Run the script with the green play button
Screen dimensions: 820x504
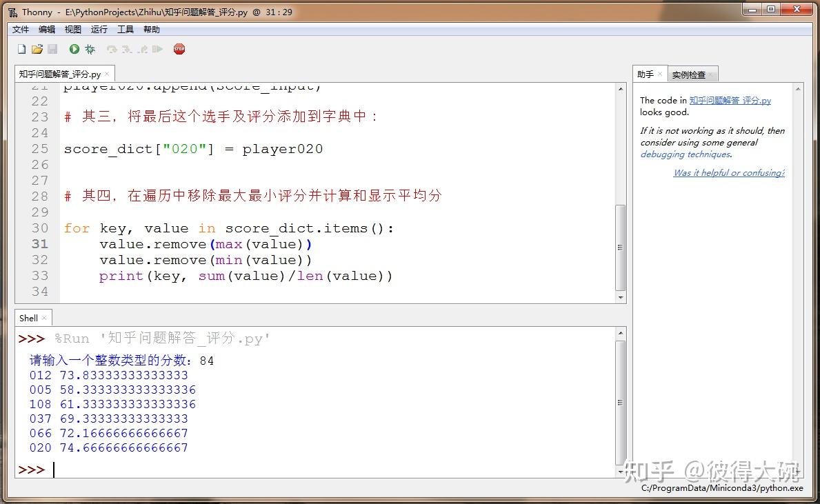pos(74,49)
